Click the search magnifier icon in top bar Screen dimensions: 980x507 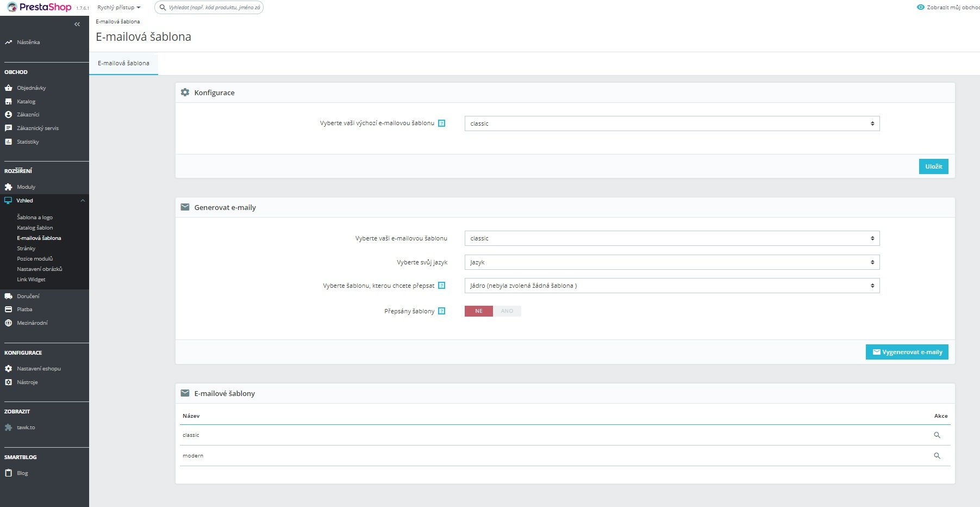[163, 8]
